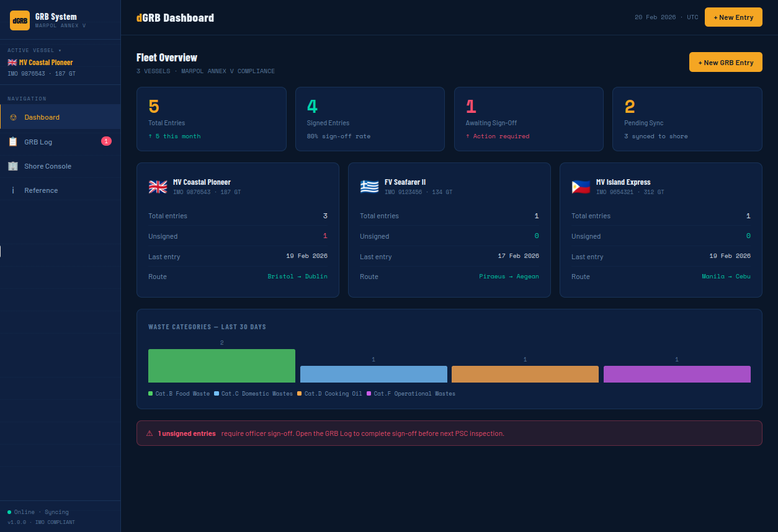Click the Greek flag on FV Seafarer II card

coord(369,187)
